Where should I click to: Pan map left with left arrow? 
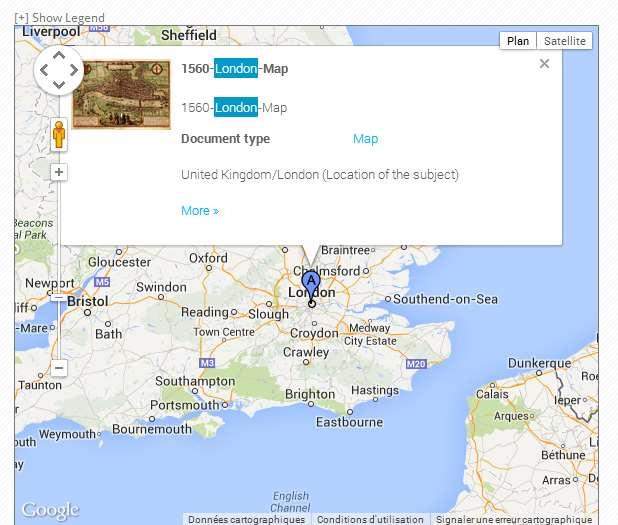(44, 70)
